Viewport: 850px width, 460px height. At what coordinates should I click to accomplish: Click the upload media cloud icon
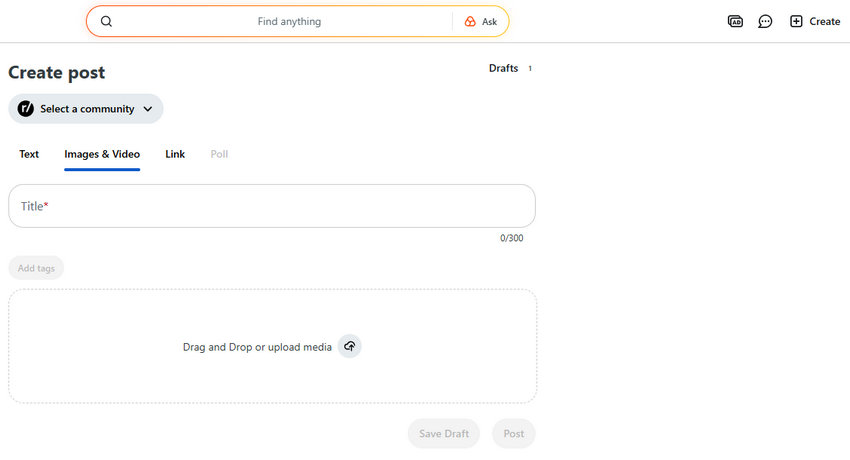(x=349, y=346)
